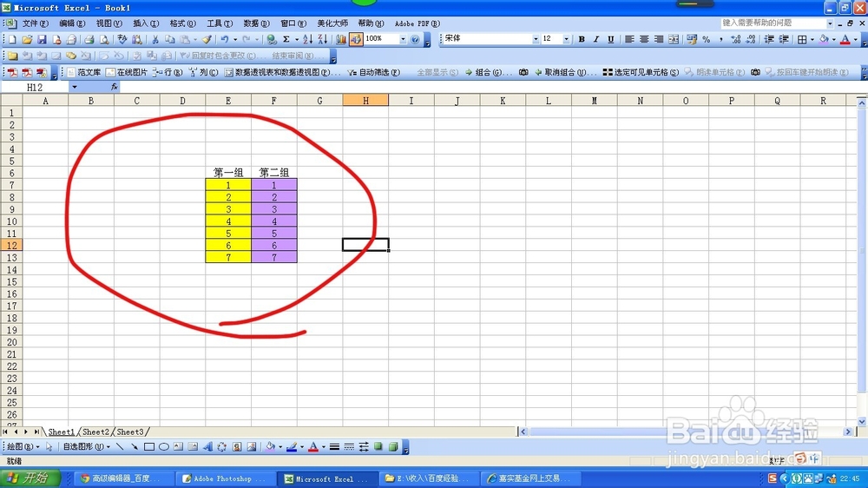This screenshot has height=488, width=868.
Task: Select the Oval drawing tool
Action: click(164, 447)
